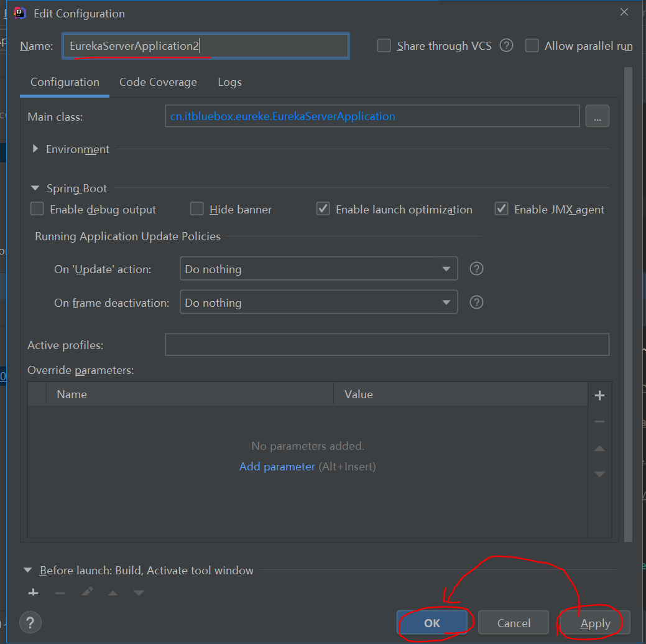Open the On 'Update' action dropdown
Viewport: 646px width, 644px height.
318,268
